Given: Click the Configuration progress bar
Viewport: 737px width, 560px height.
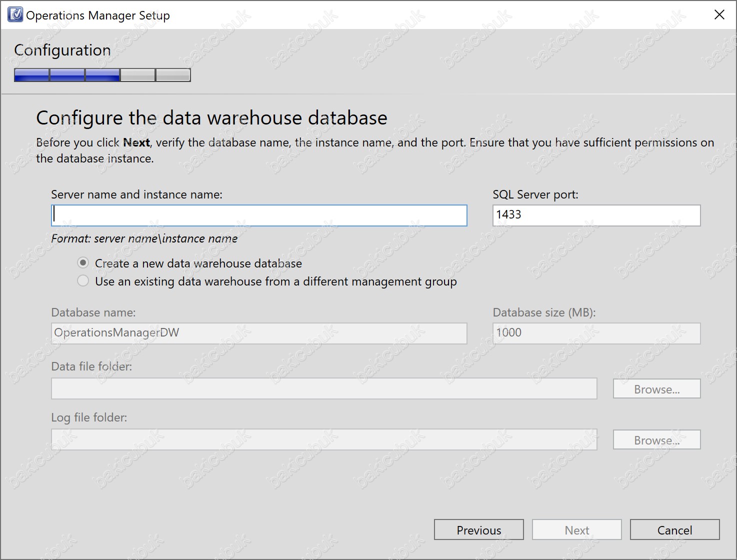Looking at the screenshot, I should tap(102, 75).
